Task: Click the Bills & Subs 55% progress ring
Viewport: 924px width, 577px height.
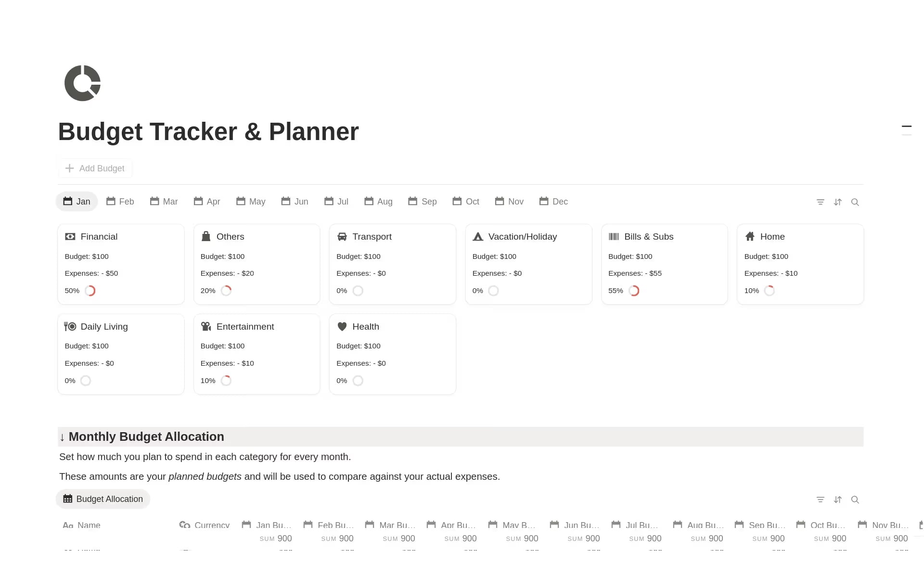Action: point(634,290)
